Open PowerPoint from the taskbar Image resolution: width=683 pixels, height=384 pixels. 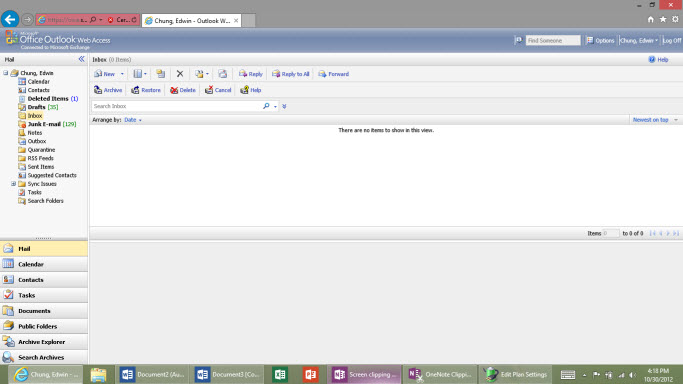click(311, 374)
